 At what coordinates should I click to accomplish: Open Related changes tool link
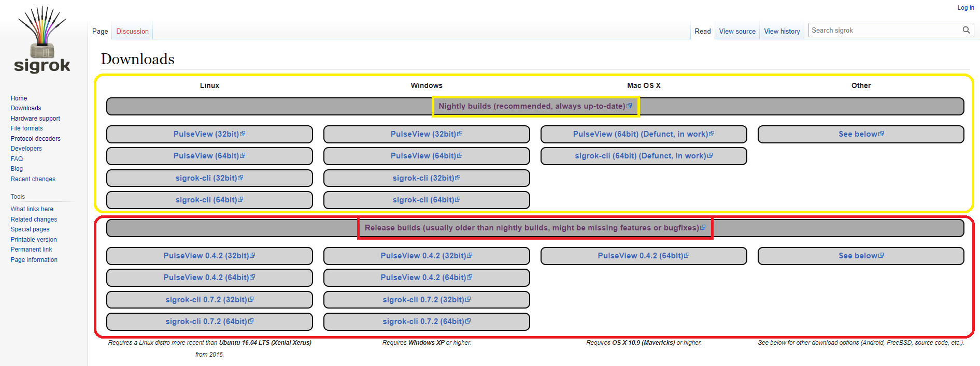[34, 219]
